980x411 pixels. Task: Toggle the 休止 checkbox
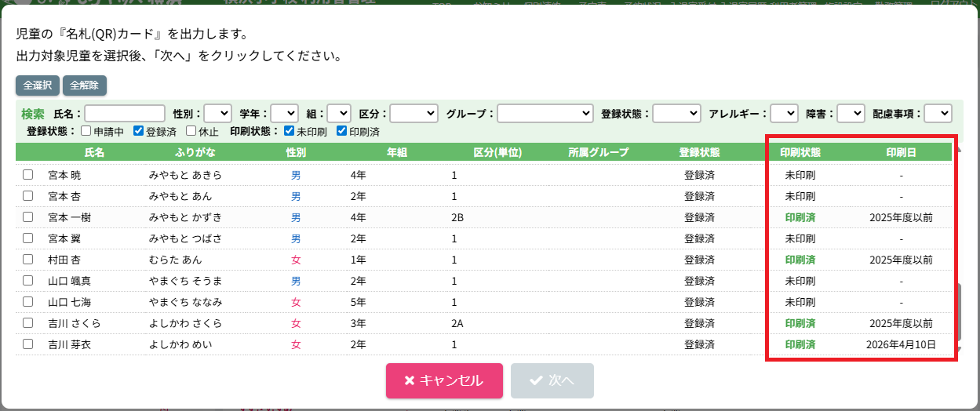(x=191, y=131)
